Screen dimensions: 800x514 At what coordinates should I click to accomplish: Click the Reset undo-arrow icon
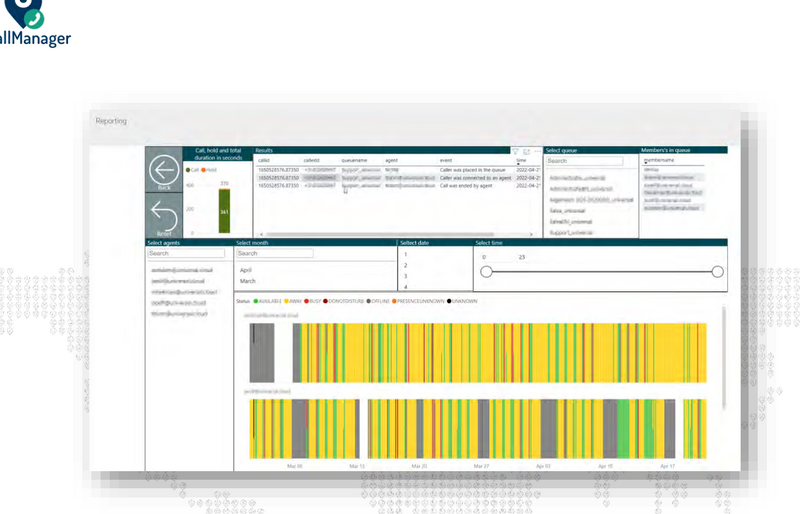163,214
